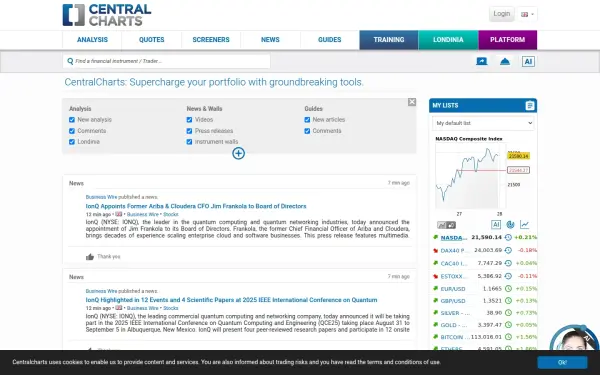
Task: Open the share icon in search bar row
Action: [x=481, y=61]
